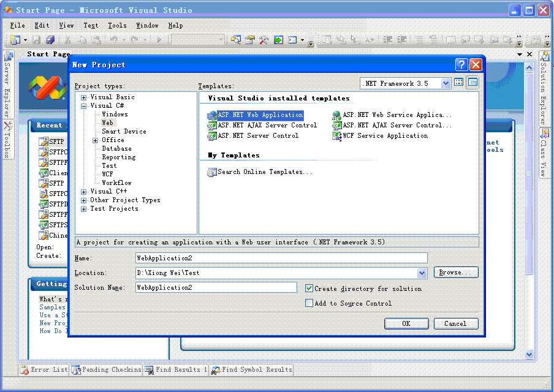The height and width of the screenshot is (392, 554).
Task: Click Samples link on Start Page
Action: tap(52, 307)
